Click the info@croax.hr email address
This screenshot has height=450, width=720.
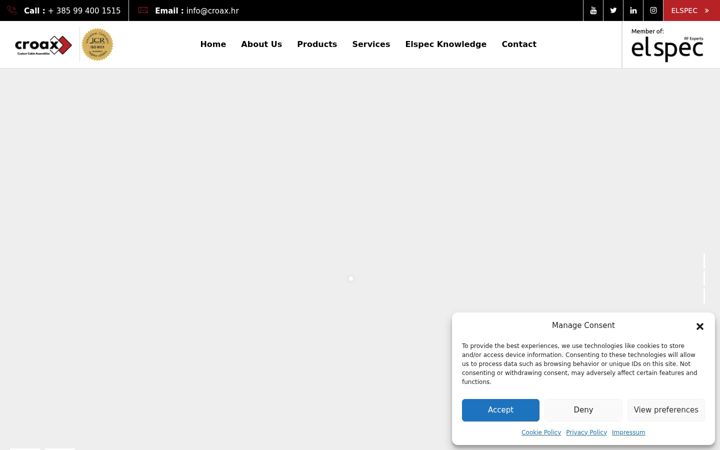click(213, 11)
